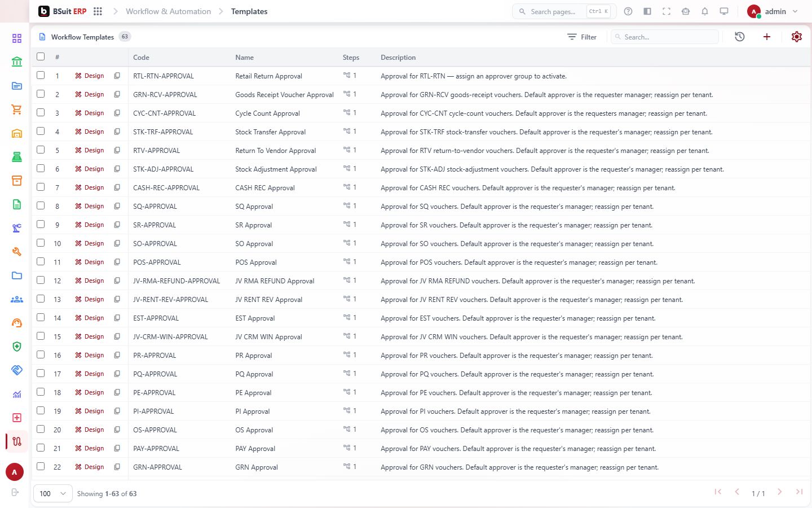
Task: Open Workflow & Automation breadcrumb
Action: click(168, 11)
